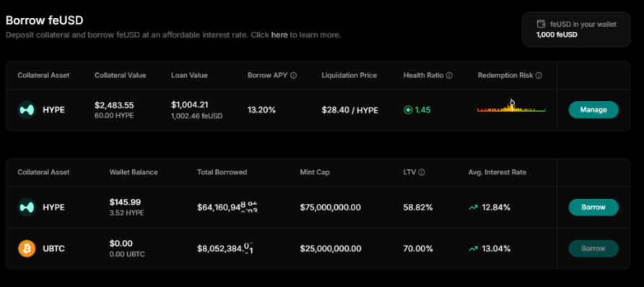This screenshot has width=644, height=287.
Task: Click the redemption risk marker on the histogram
Action: pos(512,103)
